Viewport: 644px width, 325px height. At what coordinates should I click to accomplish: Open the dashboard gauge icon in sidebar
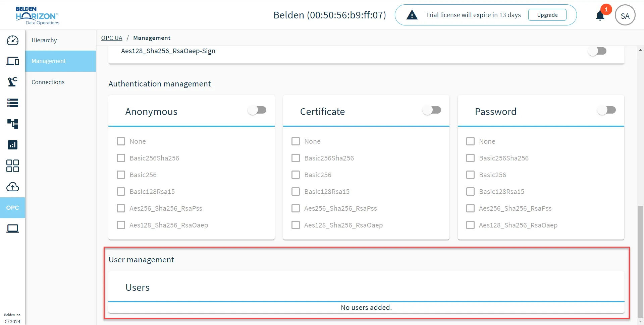13,40
